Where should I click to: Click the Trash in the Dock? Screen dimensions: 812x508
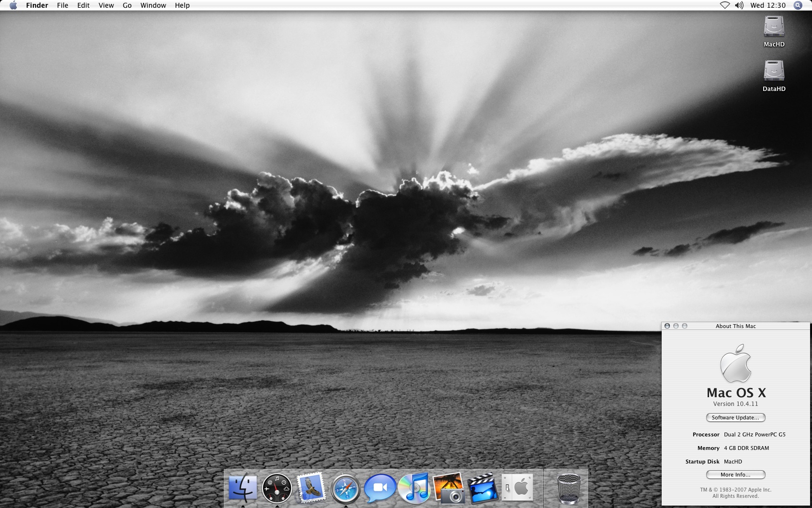[568, 488]
